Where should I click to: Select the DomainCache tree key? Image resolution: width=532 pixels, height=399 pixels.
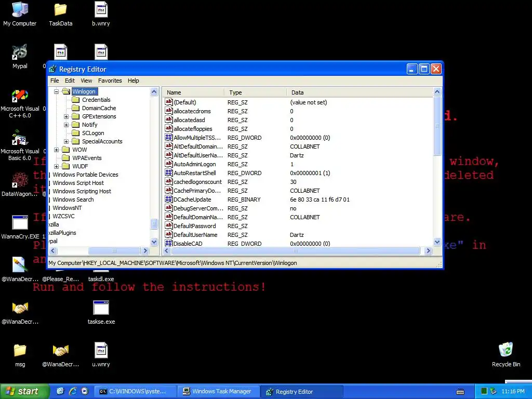click(99, 108)
